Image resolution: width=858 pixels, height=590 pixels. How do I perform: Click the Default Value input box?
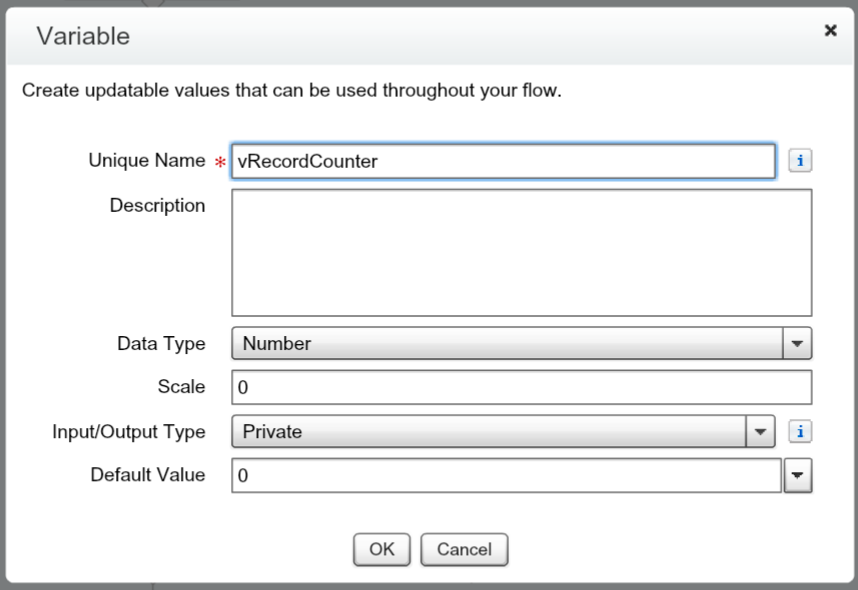click(500, 475)
